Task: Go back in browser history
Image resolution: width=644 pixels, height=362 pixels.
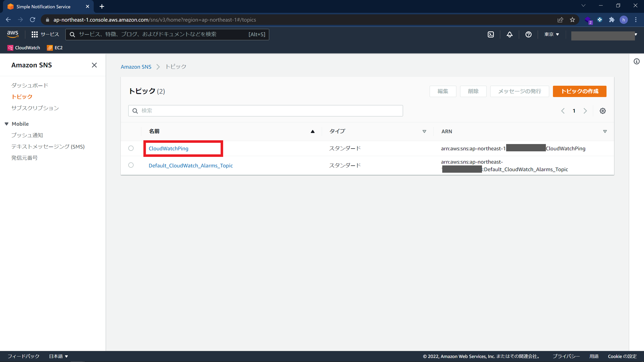Action: click(8, 20)
